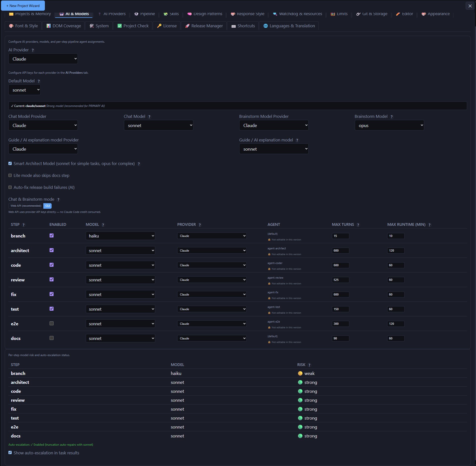The width and height of the screenshot is (476, 466).
Task: Click help icon next to MAX RUNTIME (MIN)
Action: pyautogui.click(x=429, y=225)
